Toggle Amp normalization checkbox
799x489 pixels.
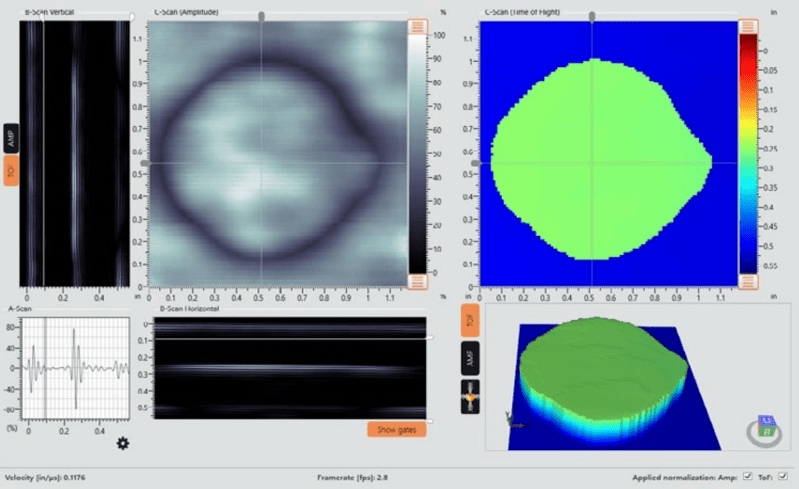[x=748, y=476]
